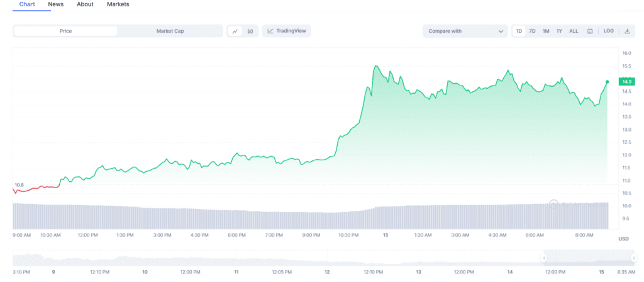Open the Markets tab

pyautogui.click(x=118, y=4)
